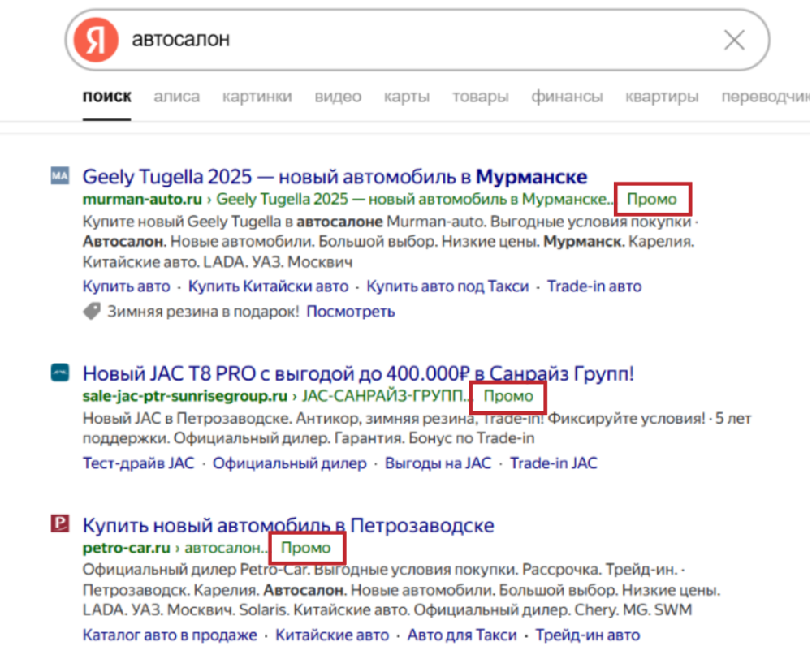The height and width of the screenshot is (659, 812).
Task: Go to the "видео" tab
Action: (x=338, y=97)
